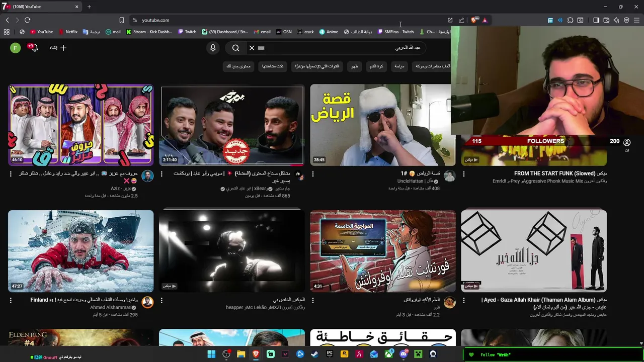Open the share page icon in address bar
644x362 pixels.
[x=461, y=20]
